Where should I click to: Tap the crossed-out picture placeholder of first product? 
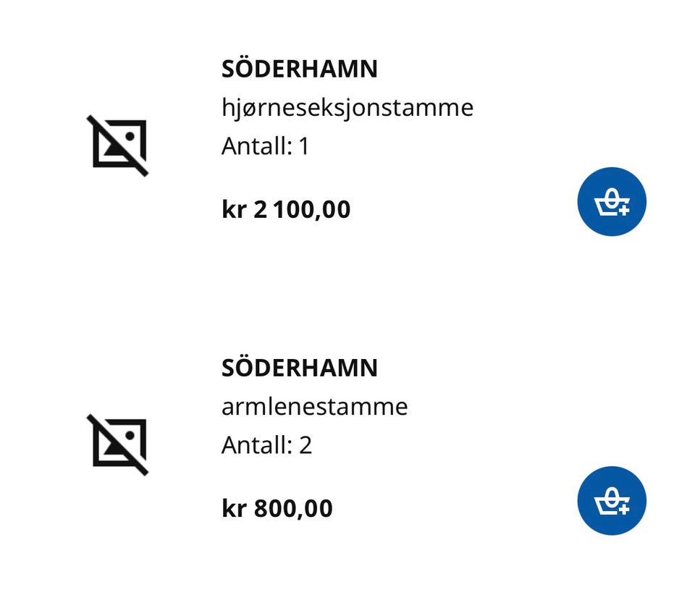119,145
